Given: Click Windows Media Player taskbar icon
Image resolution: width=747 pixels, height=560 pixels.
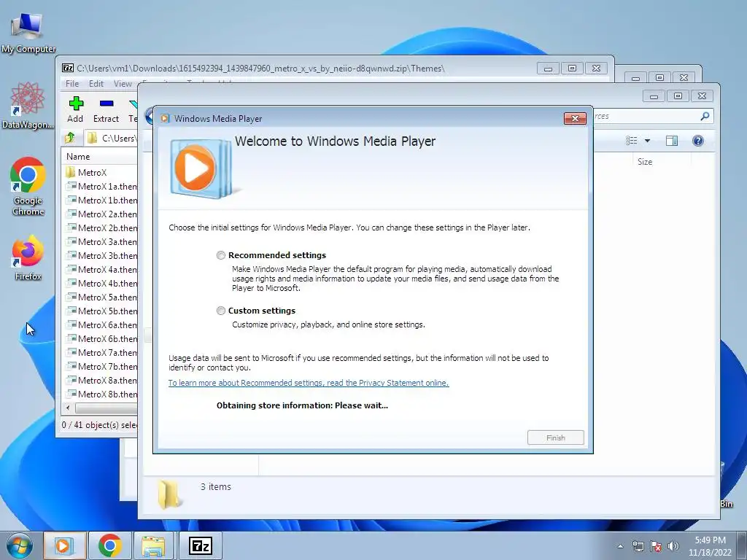Looking at the screenshot, I should pos(64,545).
